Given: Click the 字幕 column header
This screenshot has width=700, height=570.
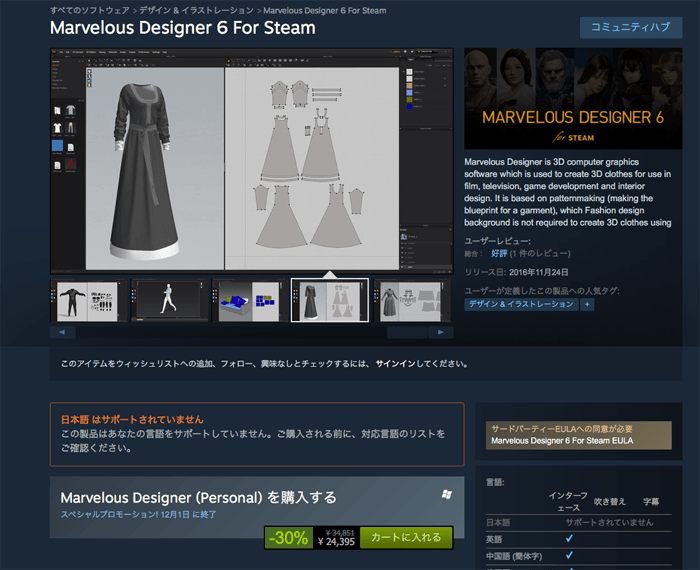Looking at the screenshot, I should 651,502.
